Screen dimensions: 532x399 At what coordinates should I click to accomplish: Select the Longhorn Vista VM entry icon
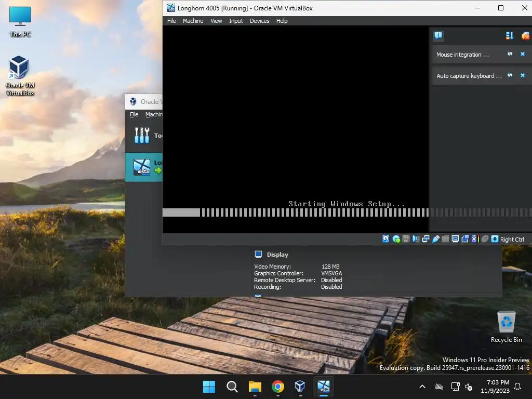(x=141, y=167)
